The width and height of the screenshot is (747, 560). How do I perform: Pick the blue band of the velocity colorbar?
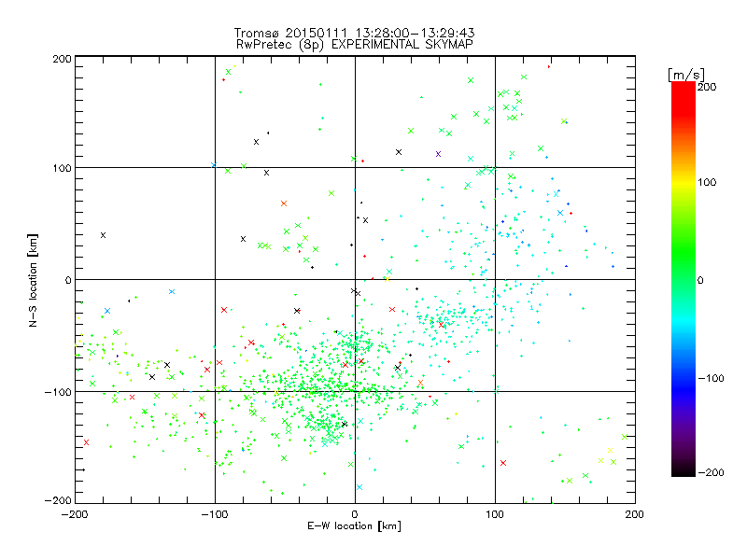(684, 390)
